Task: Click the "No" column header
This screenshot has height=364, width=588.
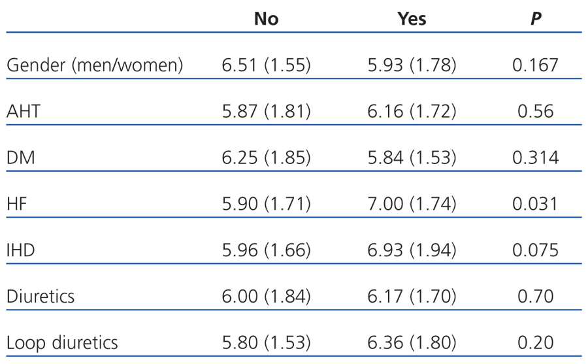Action: (266, 18)
